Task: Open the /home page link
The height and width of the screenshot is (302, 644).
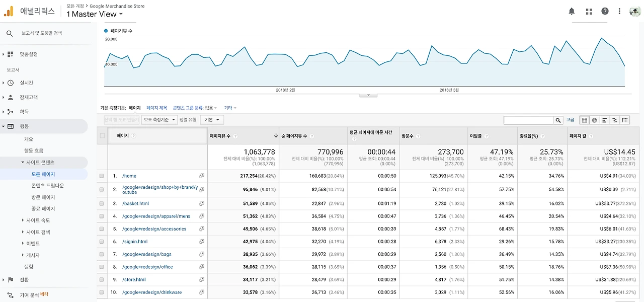Action: coord(129,176)
